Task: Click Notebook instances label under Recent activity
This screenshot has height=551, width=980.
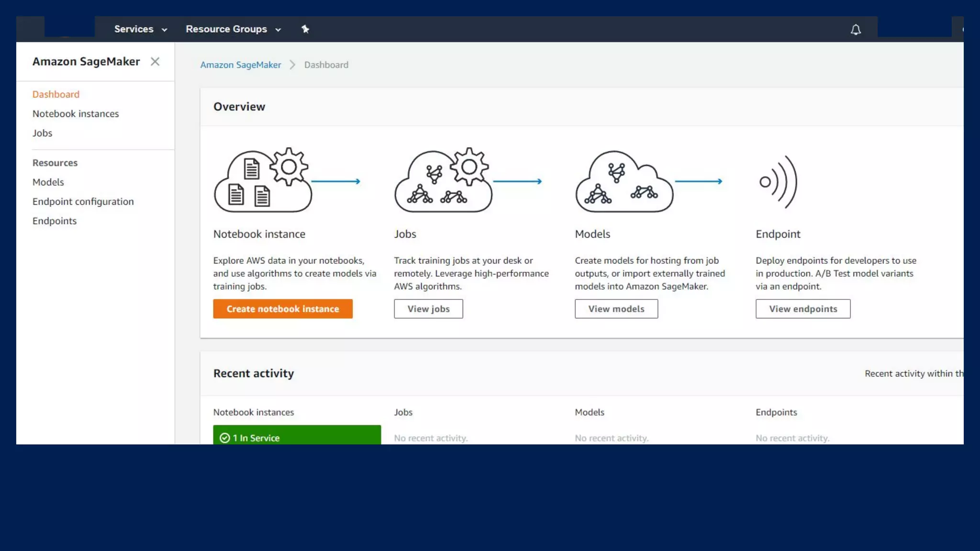Action: coord(254,412)
